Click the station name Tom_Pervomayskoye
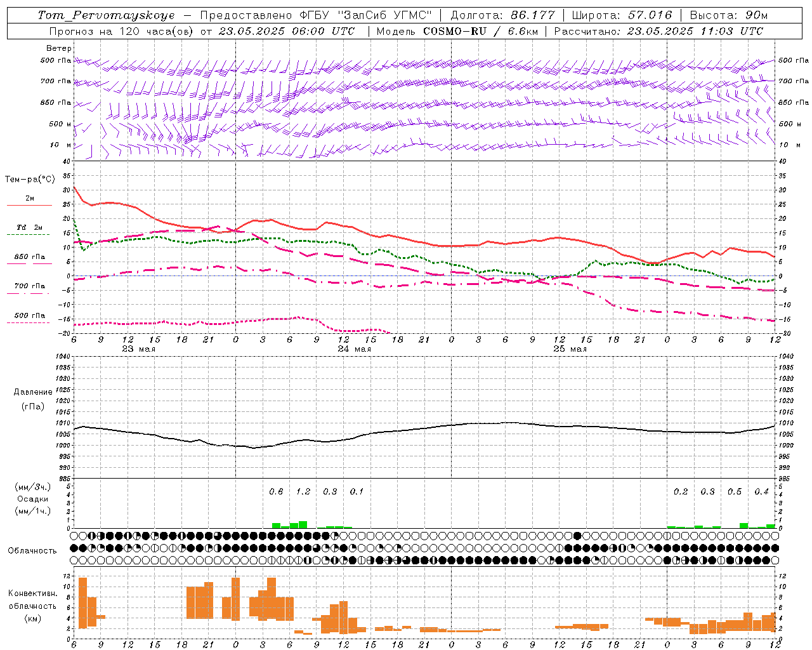This screenshot has width=812, height=650. pyautogui.click(x=106, y=15)
